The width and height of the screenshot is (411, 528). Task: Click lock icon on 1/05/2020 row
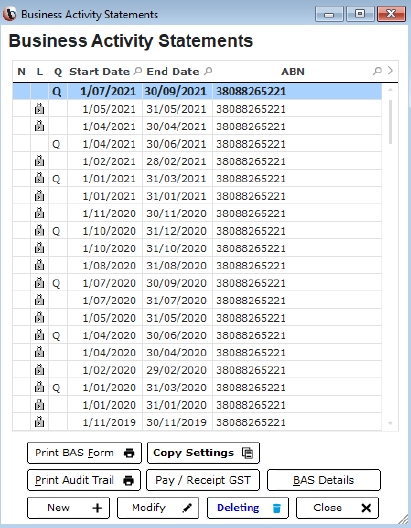coord(39,318)
